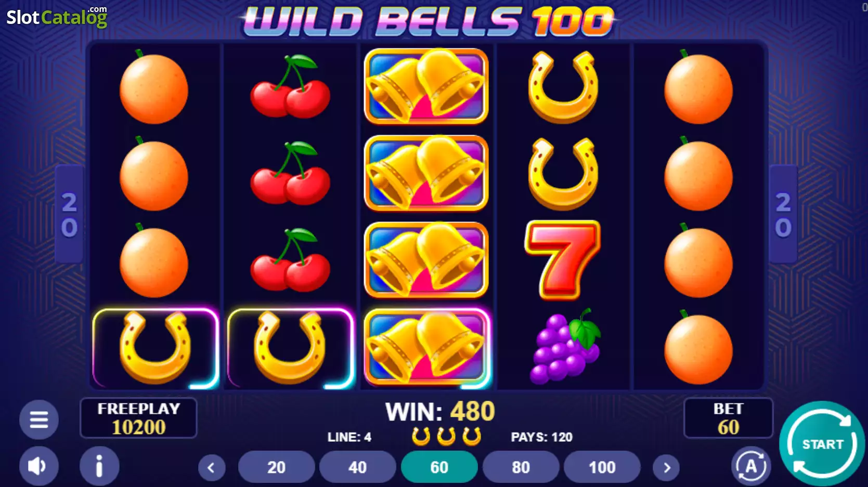Click the highlighted horseshoe on reel one

coord(155,348)
